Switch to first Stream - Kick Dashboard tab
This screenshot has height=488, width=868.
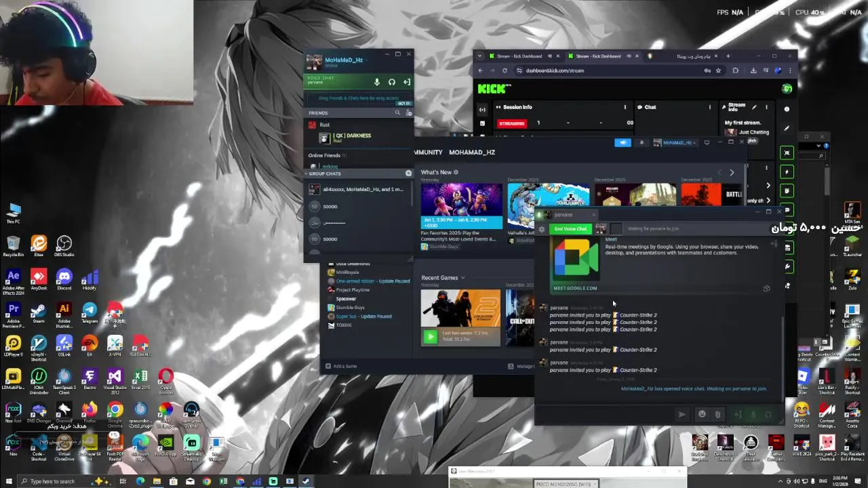(519, 56)
